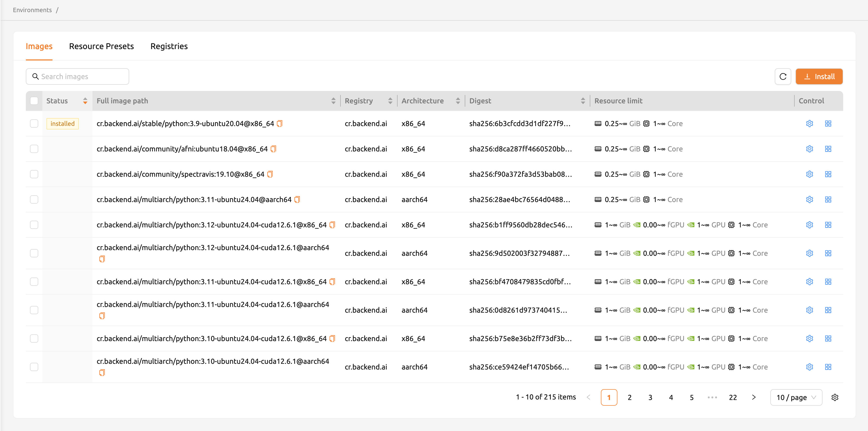Image resolution: width=868 pixels, height=431 pixels.
Task: Copy the python:3.9-ubuntu20.04 image path
Action: (x=279, y=124)
